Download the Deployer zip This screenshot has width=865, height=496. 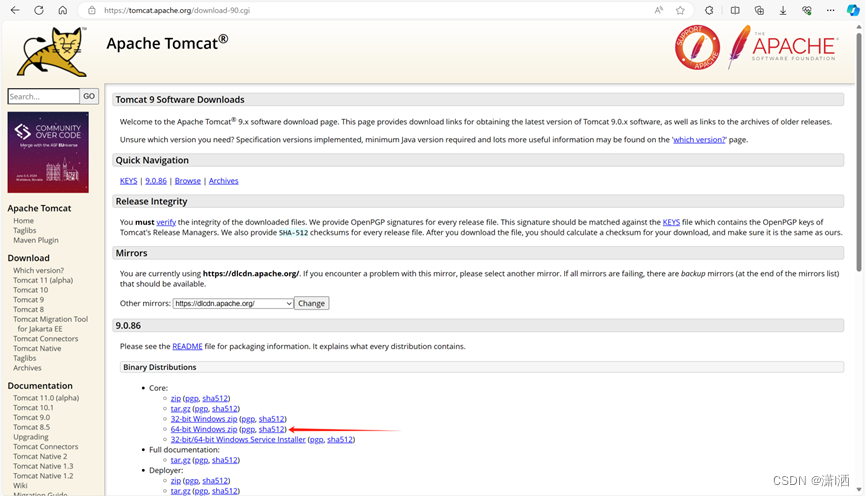(175, 481)
